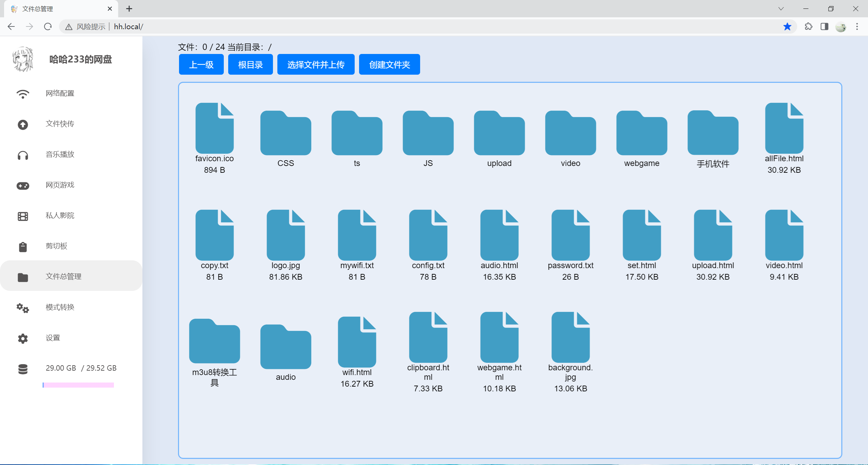Open the password.txt file
The width and height of the screenshot is (868, 465).
[x=570, y=235]
